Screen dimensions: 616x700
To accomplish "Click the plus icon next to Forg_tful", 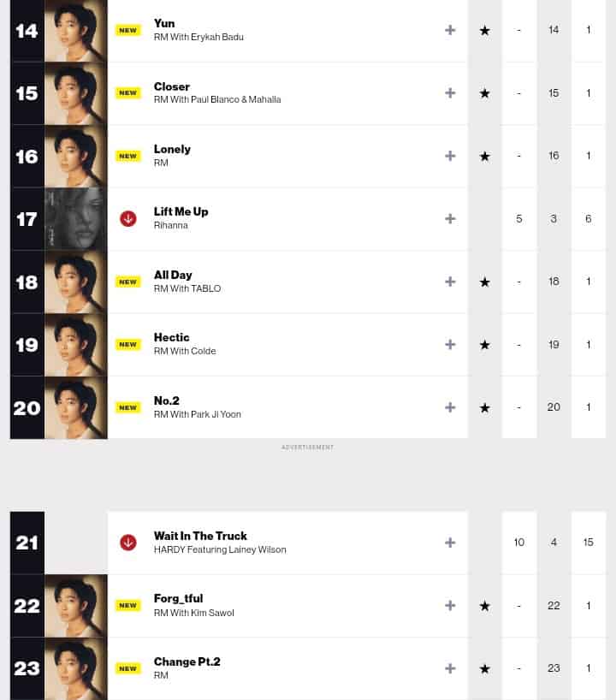I will [450, 605].
